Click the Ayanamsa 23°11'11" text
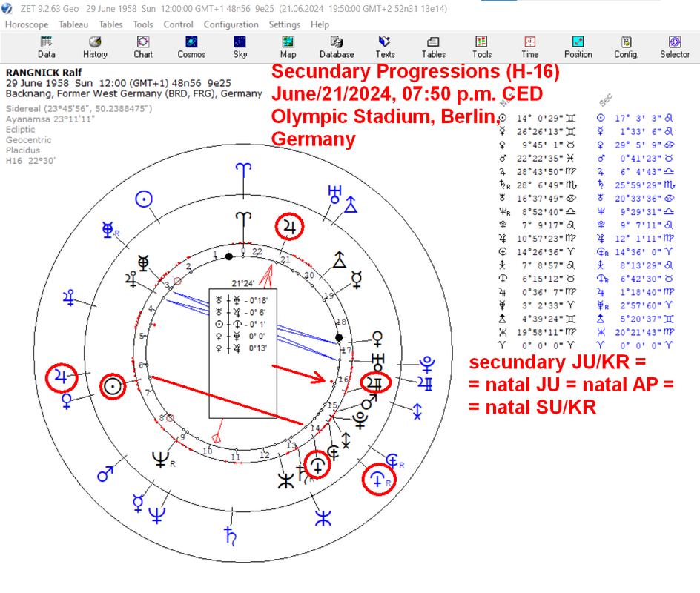 pos(50,119)
